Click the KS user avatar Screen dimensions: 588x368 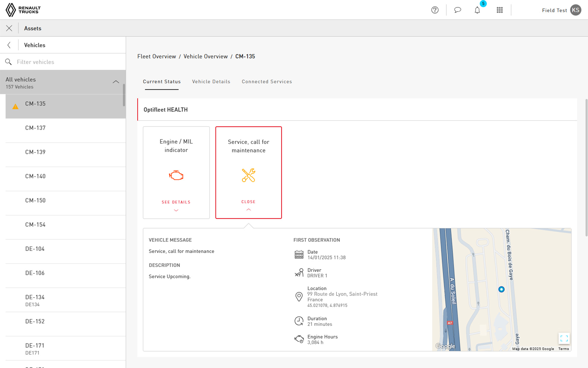pyautogui.click(x=576, y=10)
